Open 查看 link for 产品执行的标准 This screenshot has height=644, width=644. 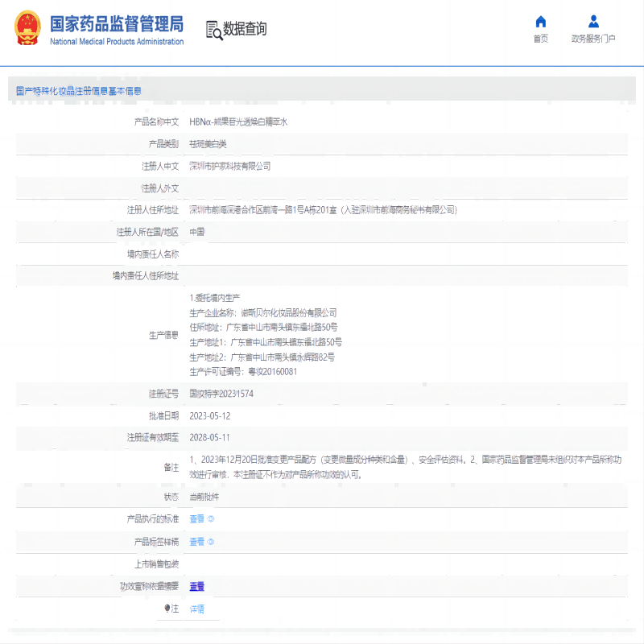click(x=196, y=519)
